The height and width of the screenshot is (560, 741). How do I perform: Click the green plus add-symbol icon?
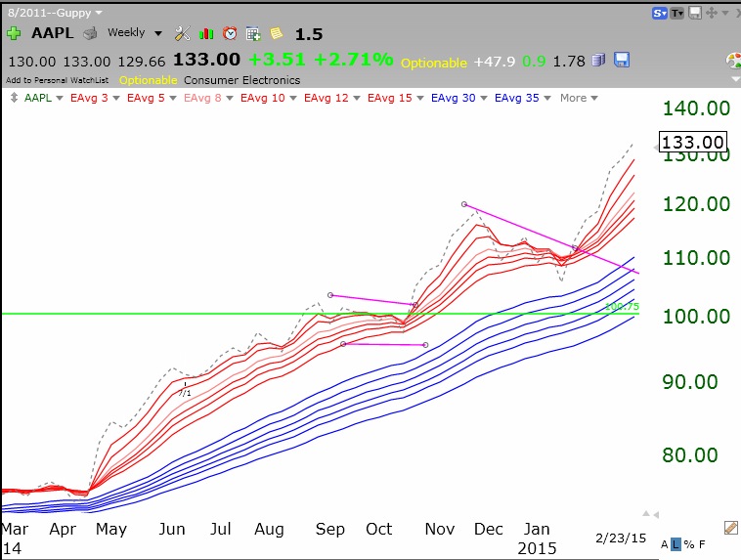(x=14, y=33)
